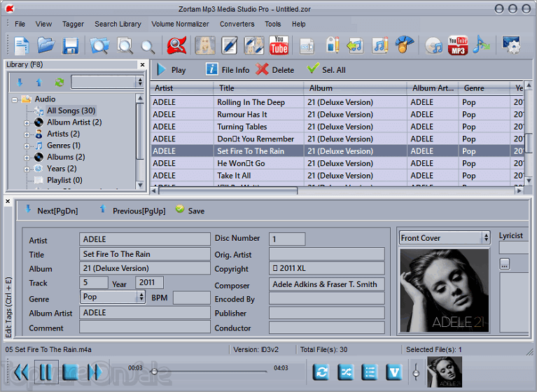
Task: Click the playback seek slider handle
Action: pos(154,372)
